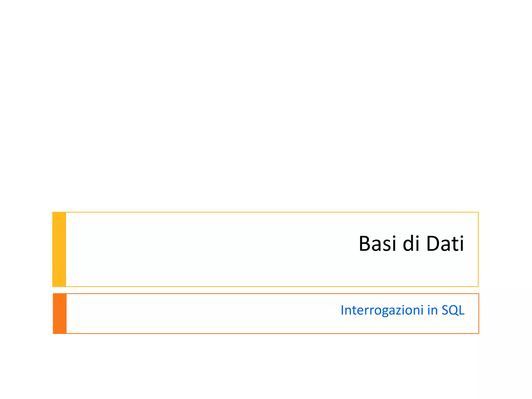Click the blank slide area above the title
The width and height of the screenshot is (532, 399).
266,104
